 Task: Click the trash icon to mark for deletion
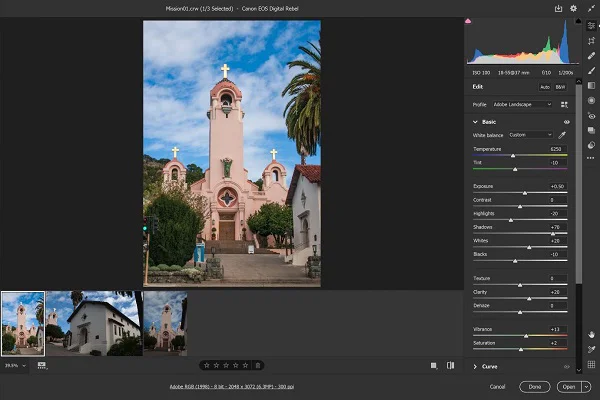[258, 365]
